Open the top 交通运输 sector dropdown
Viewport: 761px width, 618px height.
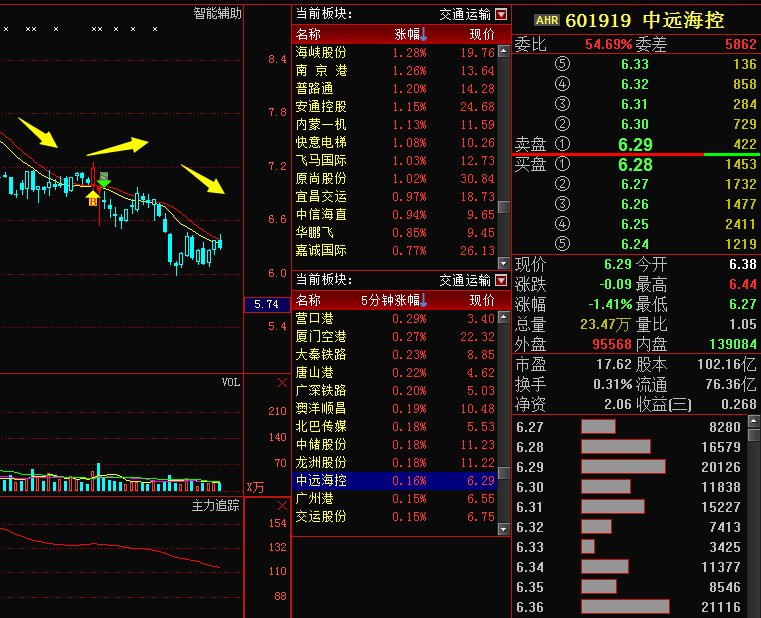501,14
